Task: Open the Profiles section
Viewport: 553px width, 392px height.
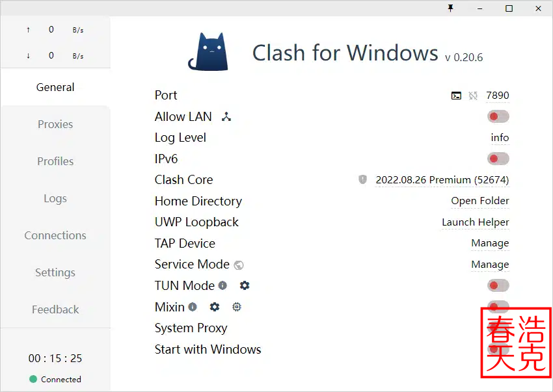Action: pyautogui.click(x=55, y=161)
